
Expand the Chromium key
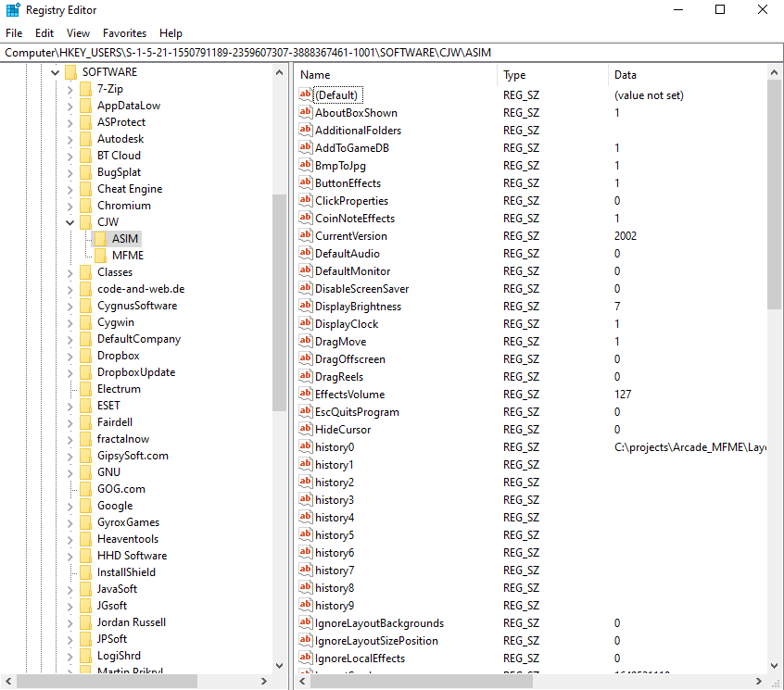(70, 206)
